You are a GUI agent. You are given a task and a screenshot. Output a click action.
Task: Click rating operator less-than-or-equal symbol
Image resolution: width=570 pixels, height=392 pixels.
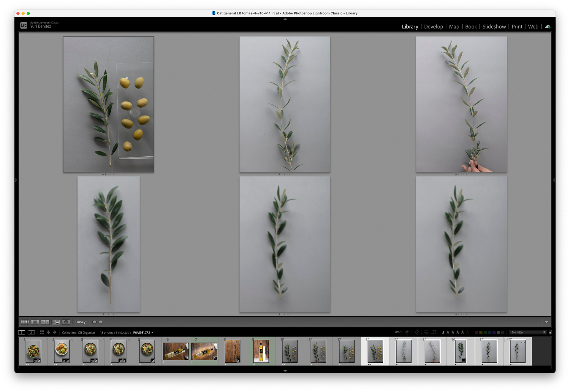(443, 332)
